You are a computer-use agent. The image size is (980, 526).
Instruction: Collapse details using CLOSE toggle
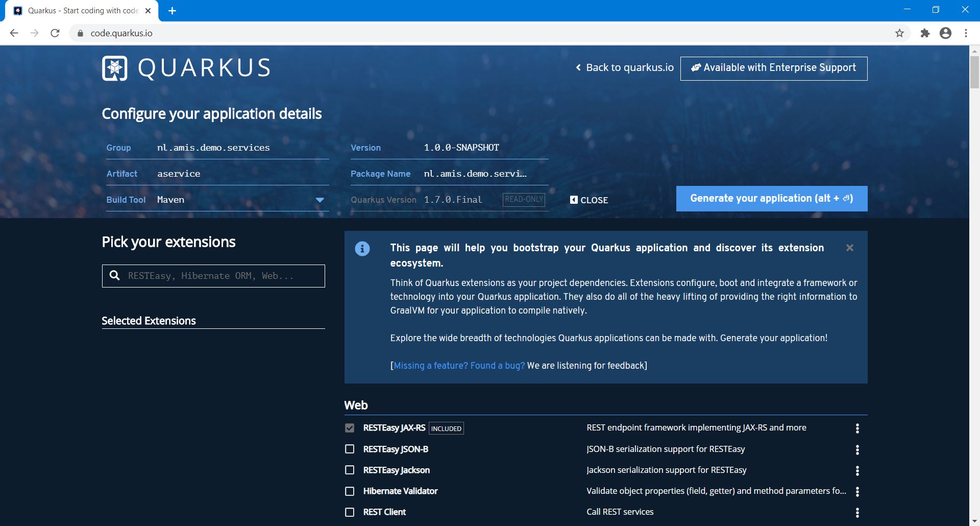589,200
